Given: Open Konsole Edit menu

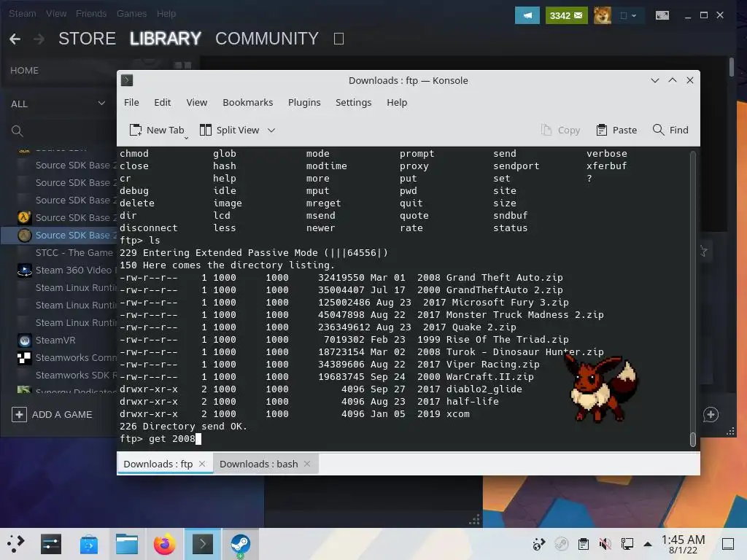Looking at the screenshot, I should click(x=163, y=102).
